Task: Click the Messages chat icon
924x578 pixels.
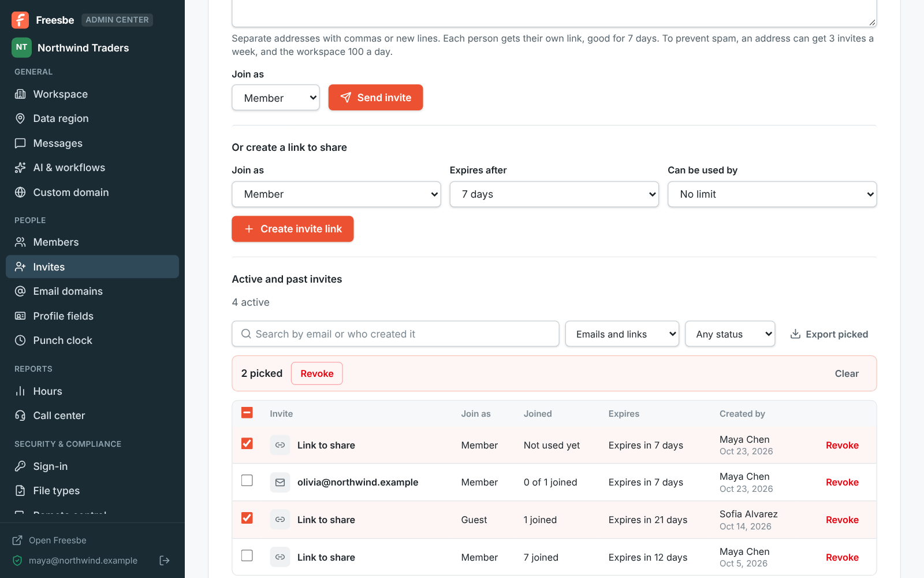Action: point(20,143)
